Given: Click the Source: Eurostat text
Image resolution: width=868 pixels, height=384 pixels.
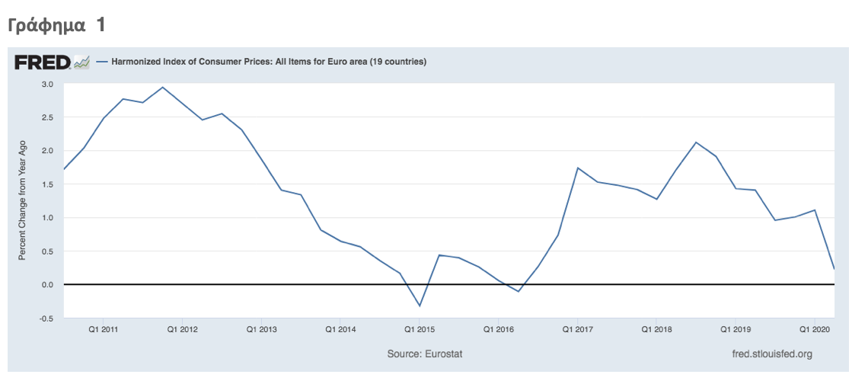Looking at the screenshot, I should point(424,354).
